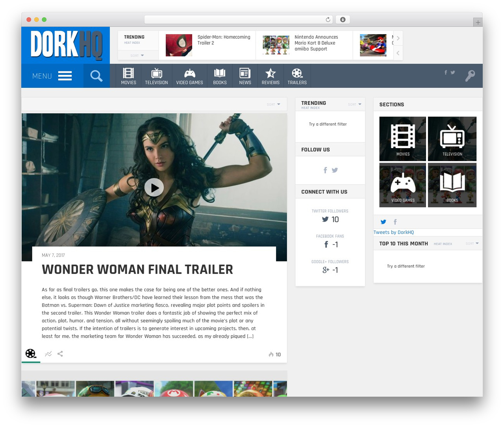The image size is (504, 427).
Task: Open Sort dropdown above main article
Action: coord(274,104)
